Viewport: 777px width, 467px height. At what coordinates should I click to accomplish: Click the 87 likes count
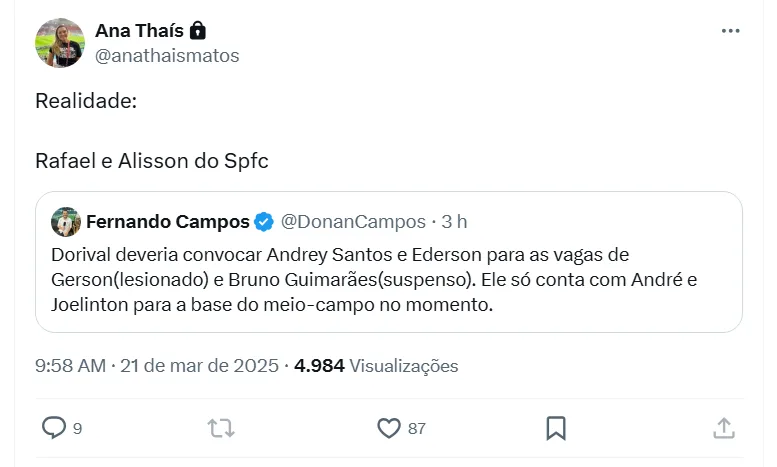click(x=417, y=429)
